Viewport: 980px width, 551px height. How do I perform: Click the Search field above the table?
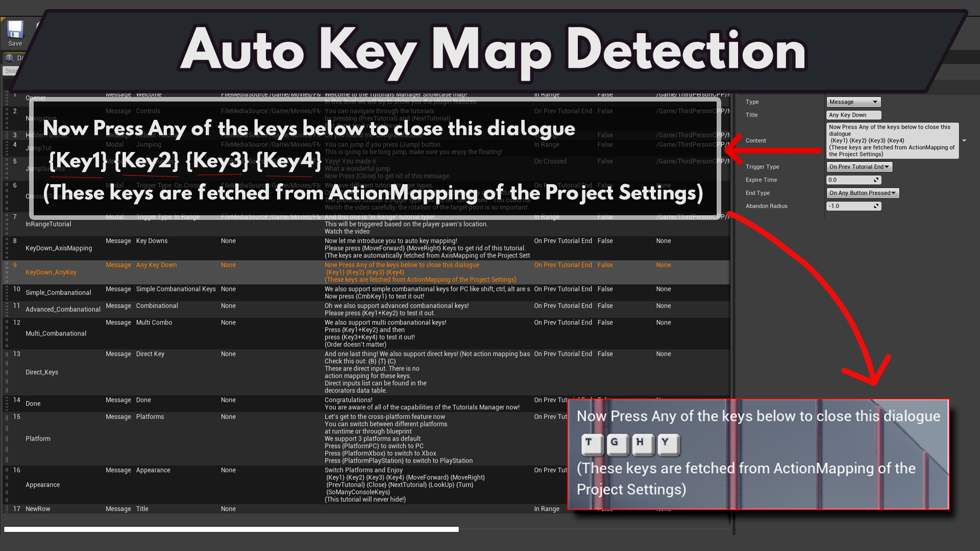(10, 71)
